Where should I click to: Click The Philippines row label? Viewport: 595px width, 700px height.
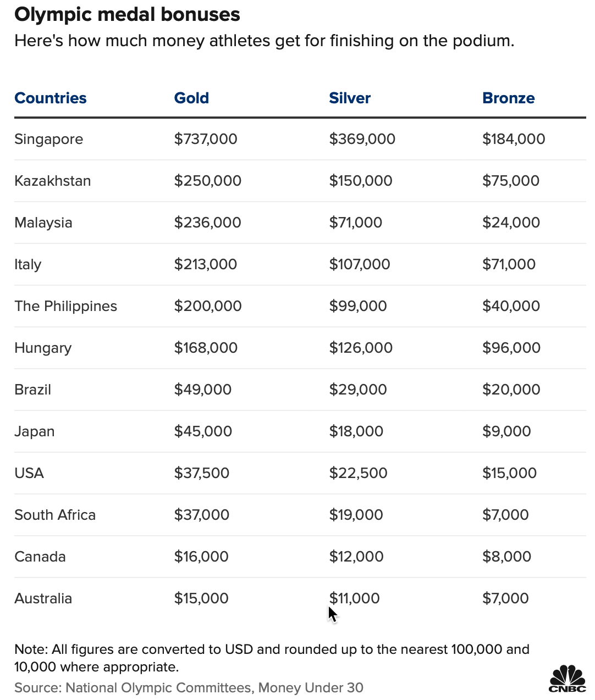(66, 306)
